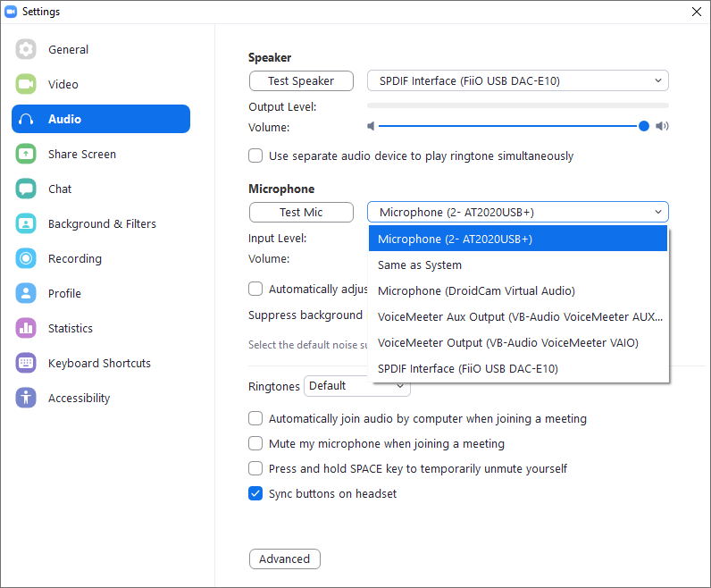Enable automatically join audio by computer
Viewport: 711px width, 588px height.
click(x=255, y=418)
